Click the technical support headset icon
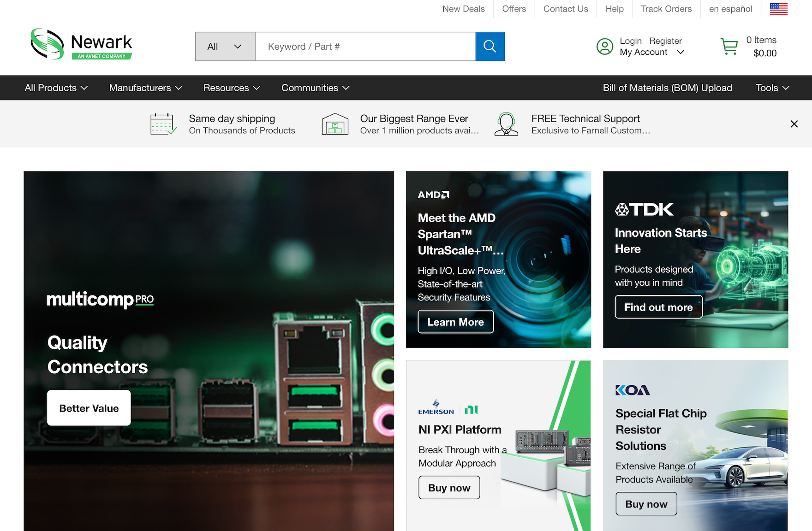This screenshot has height=531, width=812. (x=506, y=124)
